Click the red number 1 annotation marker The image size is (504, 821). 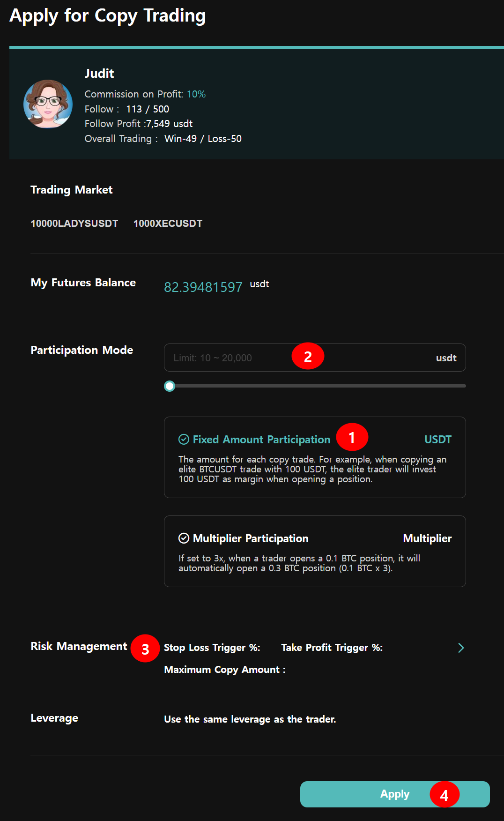pos(352,437)
